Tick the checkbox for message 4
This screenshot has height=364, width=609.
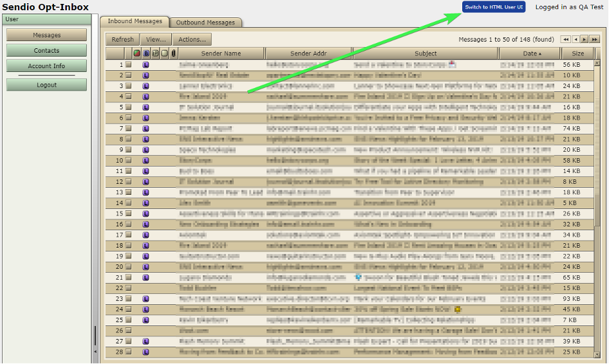pyautogui.click(x=129, y=96)
